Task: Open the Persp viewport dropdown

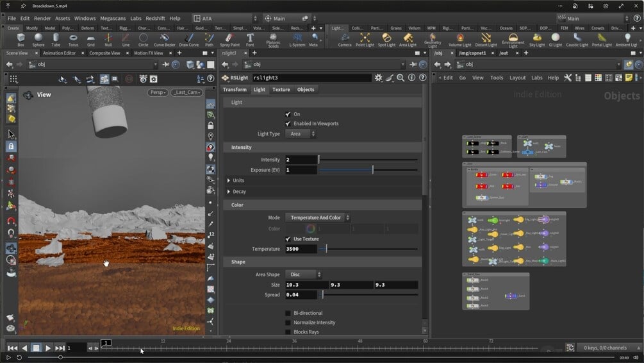Action: (x=158, y=92)
